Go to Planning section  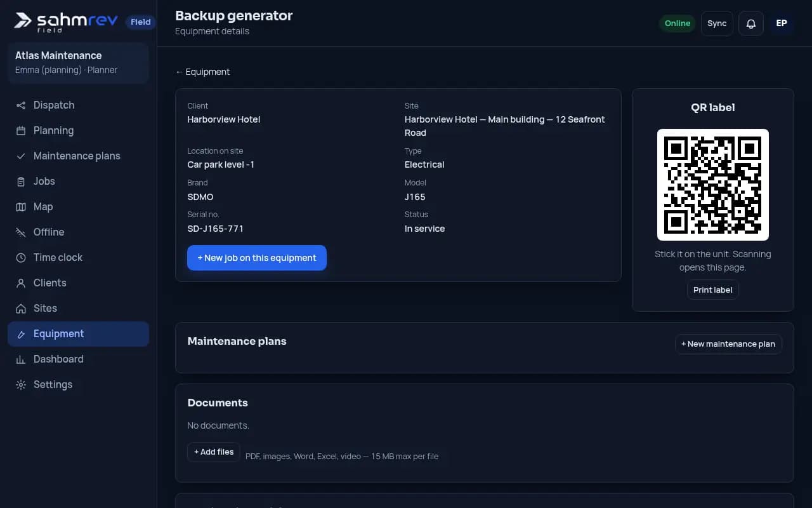pyautogui.click(x=79, y=131)
